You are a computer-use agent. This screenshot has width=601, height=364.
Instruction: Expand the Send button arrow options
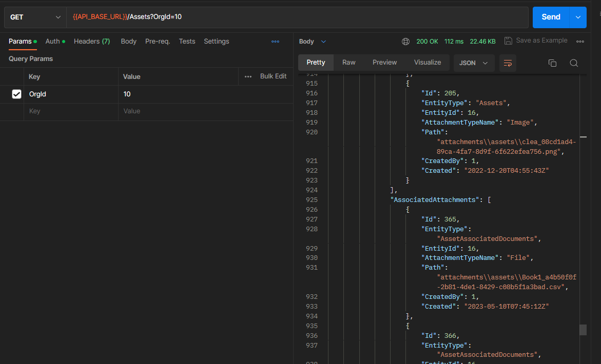[578, 17]
